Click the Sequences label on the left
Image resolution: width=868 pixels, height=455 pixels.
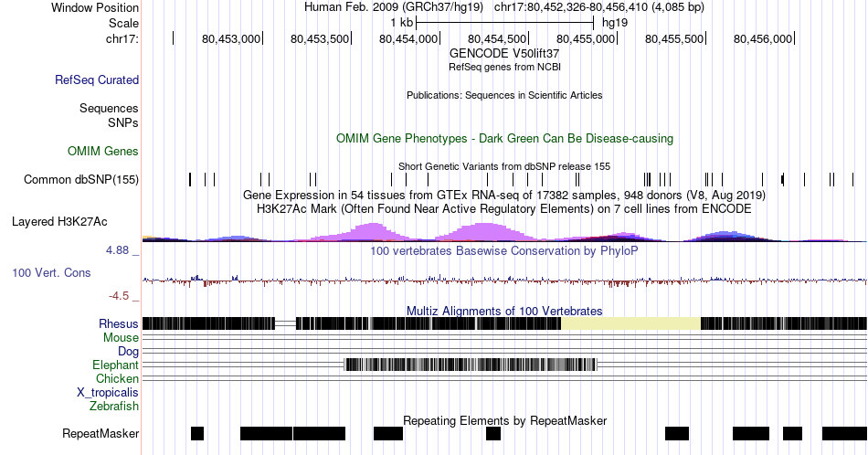coord(109,108)
